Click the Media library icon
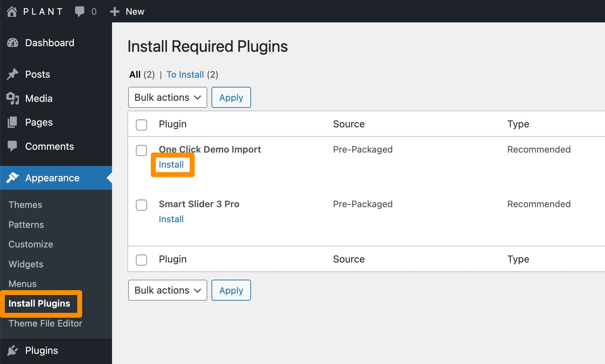605x364 pixels. (x=13, y=98)
